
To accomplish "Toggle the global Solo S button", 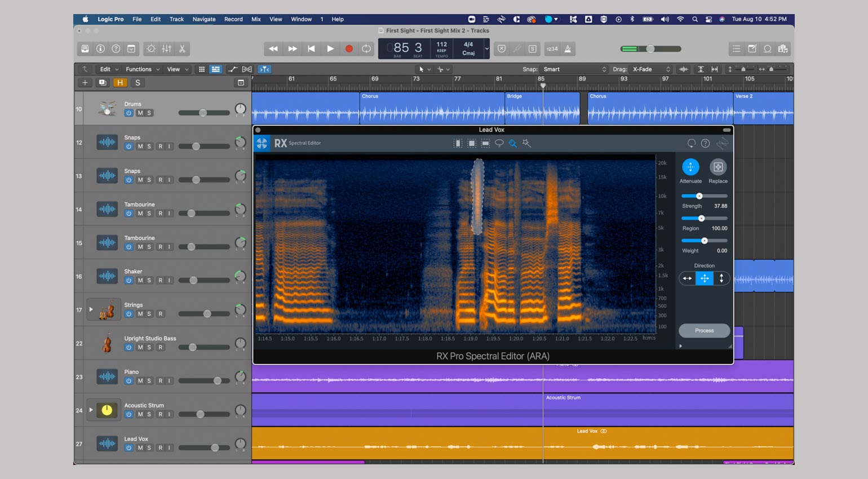I will click(138, 83).
